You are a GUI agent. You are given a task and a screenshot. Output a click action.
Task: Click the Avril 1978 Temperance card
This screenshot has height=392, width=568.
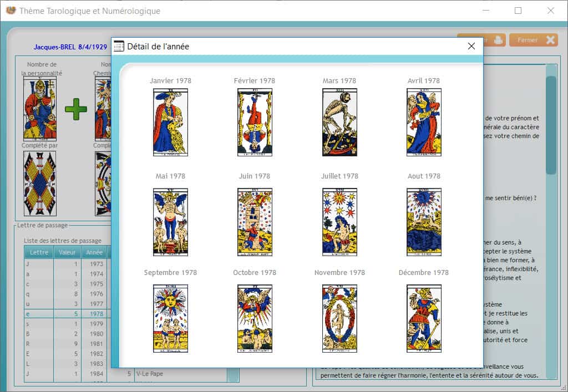click(424, 123)
